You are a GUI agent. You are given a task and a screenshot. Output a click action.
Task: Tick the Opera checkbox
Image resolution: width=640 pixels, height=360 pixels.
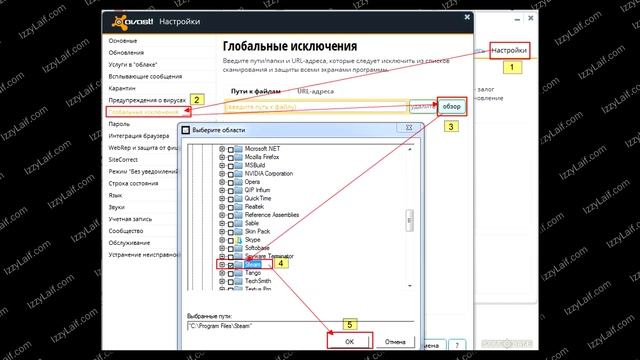231,182
